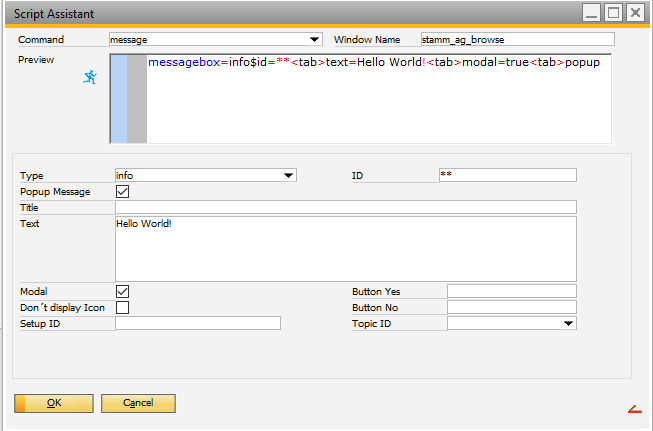Click the Setup ID input field
The height and width of the screenshot is (431, 653).
point(198,324)
